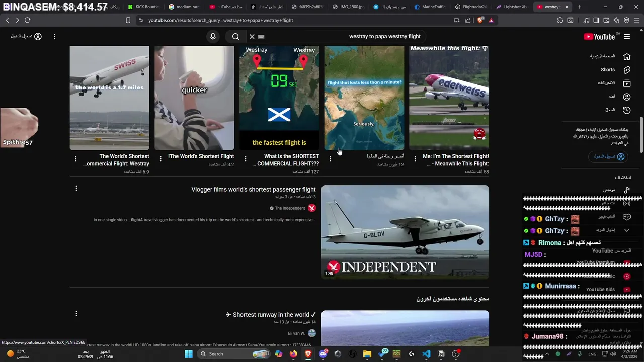Reload the YouTube page
The height and width of the screenshot is (362, 644).
(27, 20)
